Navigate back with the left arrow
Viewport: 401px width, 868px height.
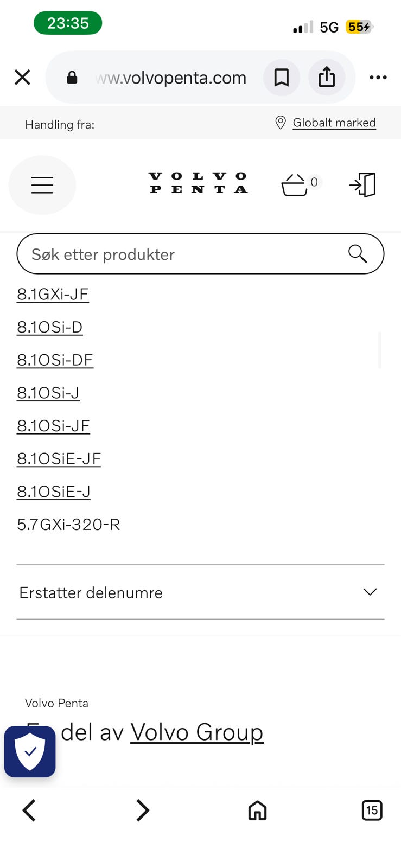[x=29, y=810]
